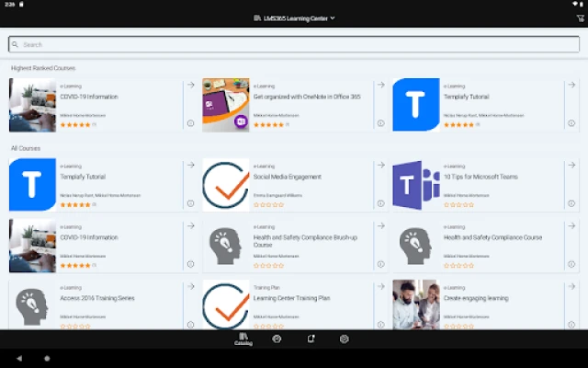Select the Catalog tab in bottom bar

[x=243, y=339]
